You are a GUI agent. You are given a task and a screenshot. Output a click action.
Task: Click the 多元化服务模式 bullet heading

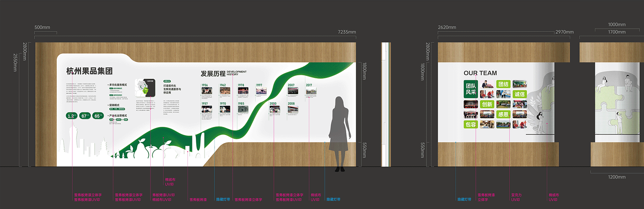tap(118, 85)
